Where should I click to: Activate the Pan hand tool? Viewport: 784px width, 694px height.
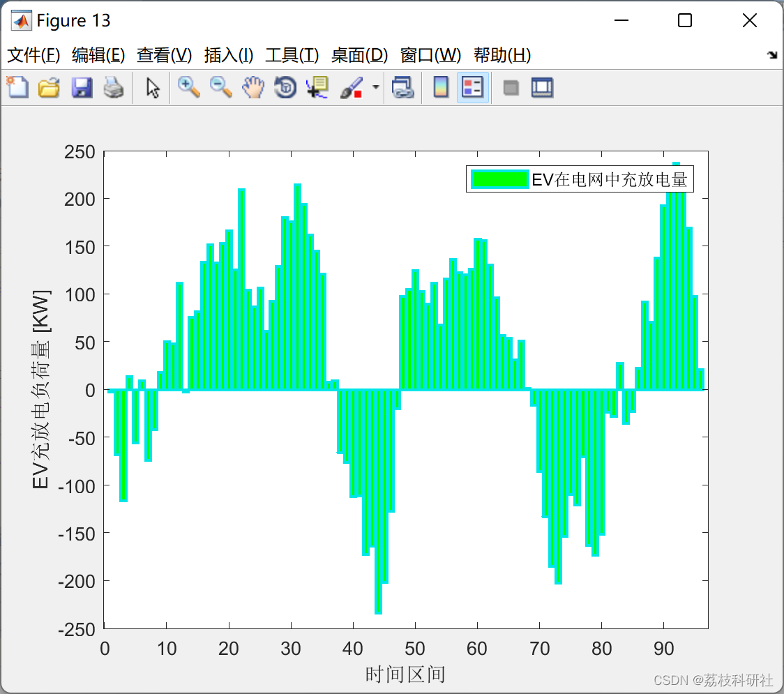(x=253, y=87)
